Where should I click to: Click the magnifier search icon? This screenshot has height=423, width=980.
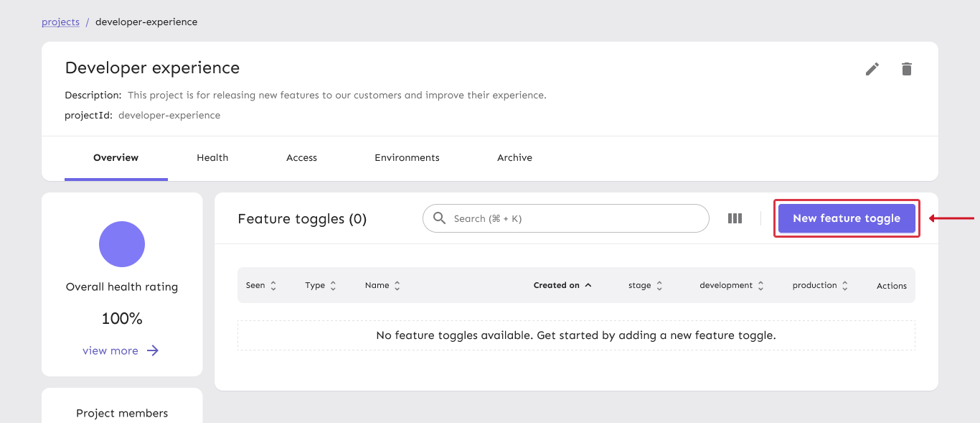tap(439, 218)
